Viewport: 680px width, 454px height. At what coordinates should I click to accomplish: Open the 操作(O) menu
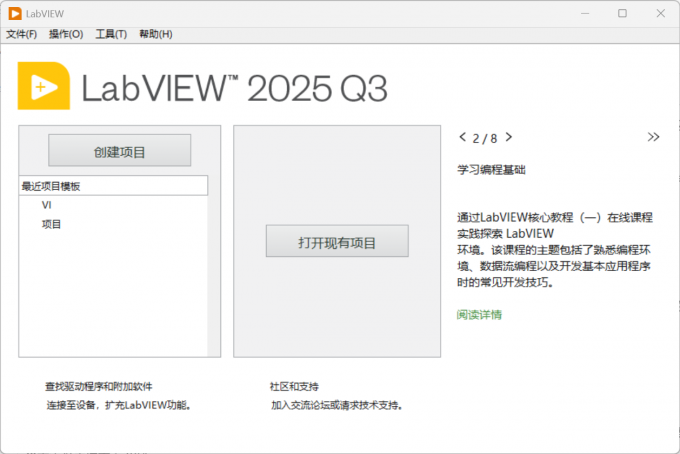click(66, 34)
